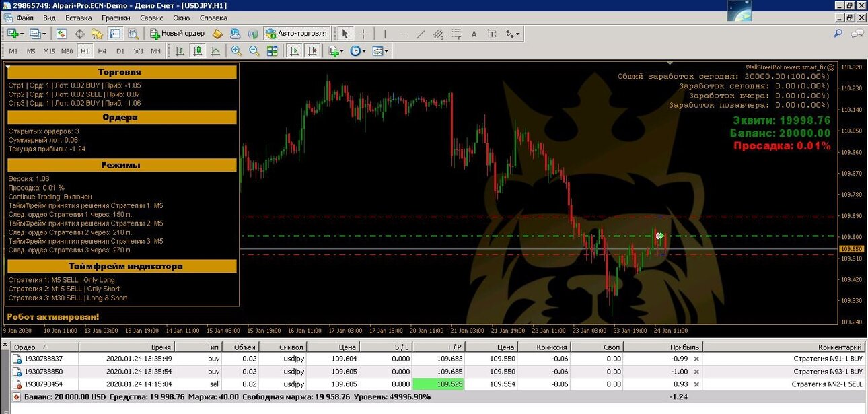Switch chart to bar chart mode
This screenshot has height=414, width=868.
tap(180, 51)
